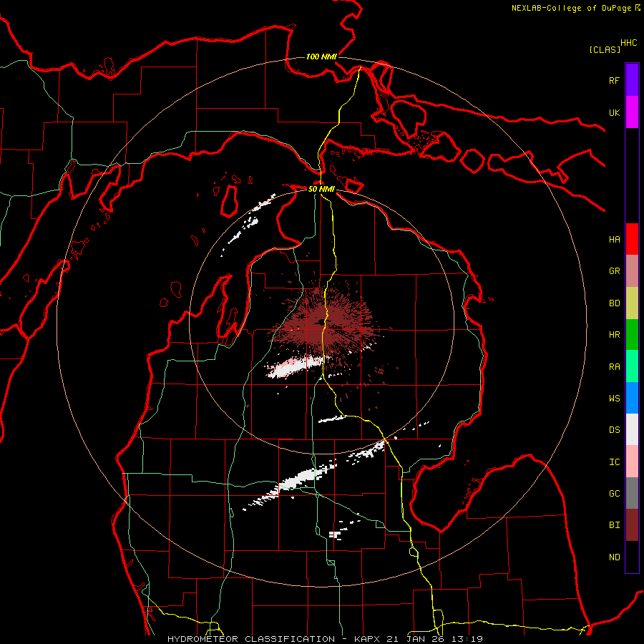Click the "RA" legend label
This screenshot has height=644, width=644.
pos(614,367)
